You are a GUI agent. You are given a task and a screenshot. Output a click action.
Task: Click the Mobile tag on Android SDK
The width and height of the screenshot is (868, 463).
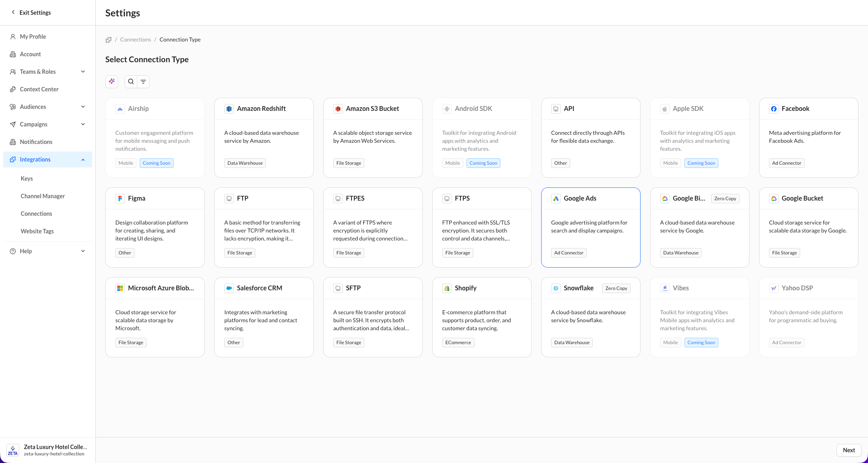point(453,163)
